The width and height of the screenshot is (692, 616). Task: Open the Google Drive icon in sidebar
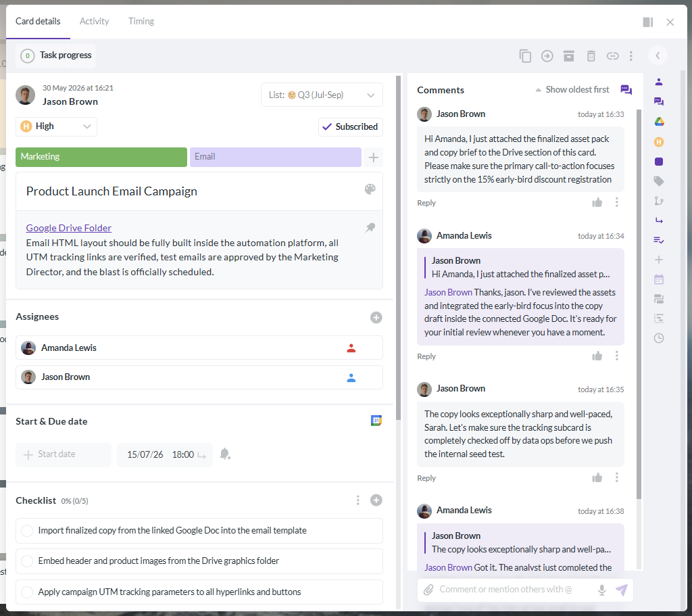tap(659, 122)
